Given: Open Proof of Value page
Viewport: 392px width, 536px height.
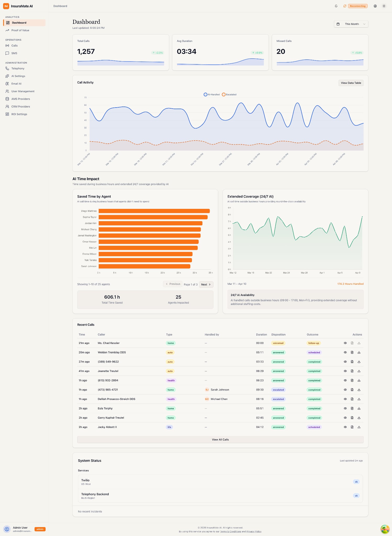Looking at the screenshot, I should [24, 30].
